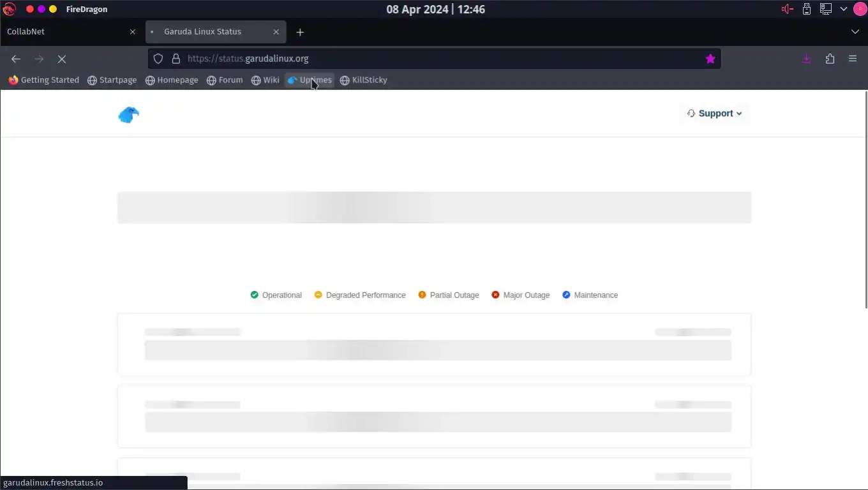
Task: Open the downloads panel
Action: [x=807, y=59]
